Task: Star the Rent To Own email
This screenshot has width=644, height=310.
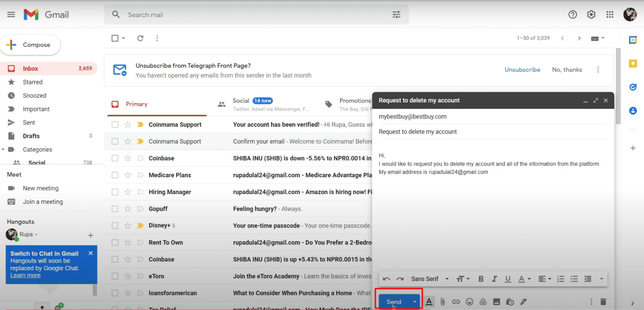Action: 128,243
